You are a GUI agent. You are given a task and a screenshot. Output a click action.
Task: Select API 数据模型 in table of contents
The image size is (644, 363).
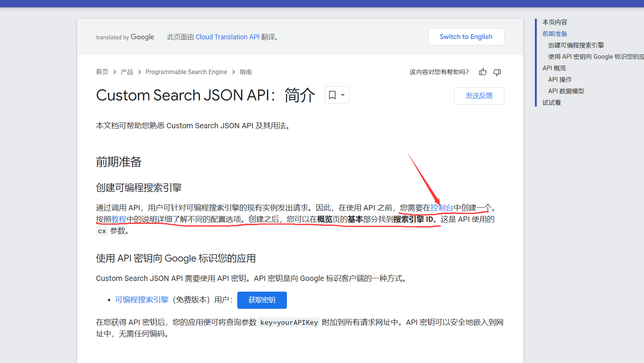point(566,91)
